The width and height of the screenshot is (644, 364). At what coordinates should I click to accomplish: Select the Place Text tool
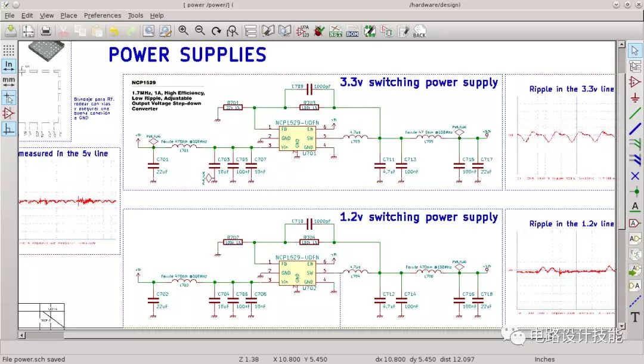pyautogui.click(x=636, y=317)
